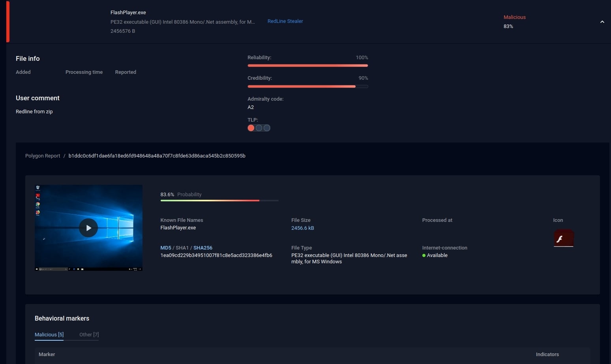Select the middle TLP circle
The height and width of the screenshot is (364, 611).
pyautogui.click(x=259, y=128)
